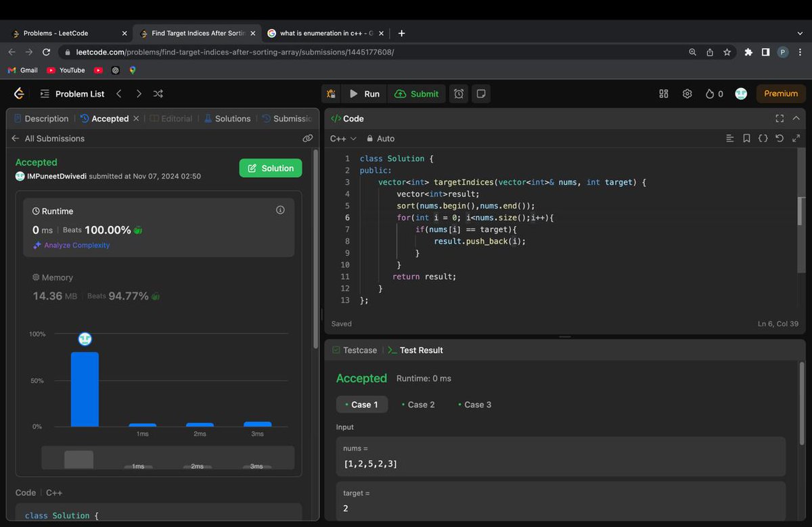Open browser side panel icon
The height and width of the screenshot is (527, 812).
click(x=765, y=52)
